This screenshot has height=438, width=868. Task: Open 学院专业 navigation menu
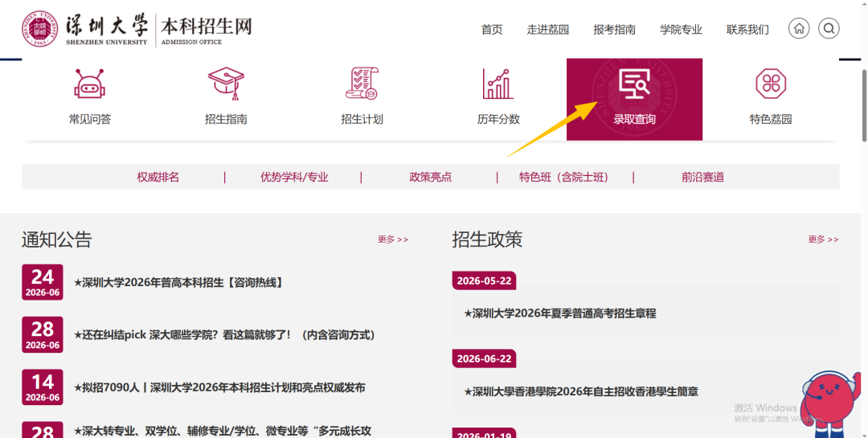(681, 30)
